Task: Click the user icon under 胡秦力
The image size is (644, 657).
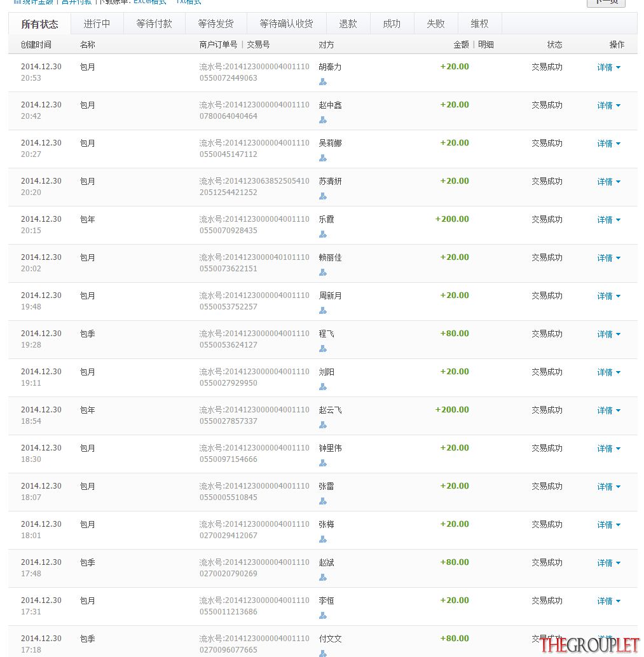Action: (322, 82)
